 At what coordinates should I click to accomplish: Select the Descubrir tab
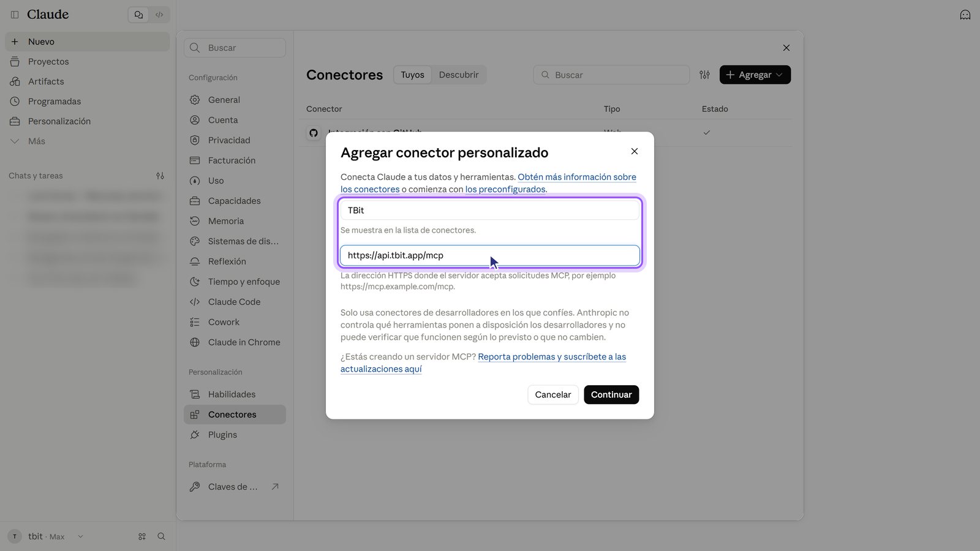coord(459,75)
